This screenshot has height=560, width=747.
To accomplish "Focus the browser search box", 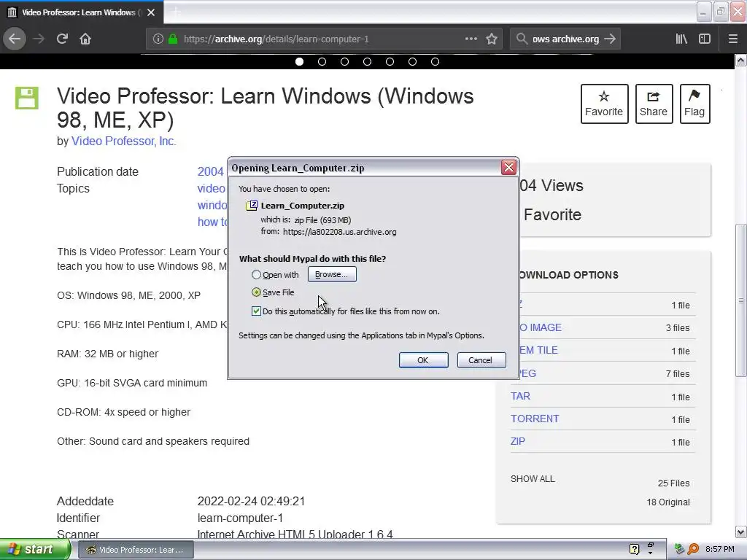I will coord(565,39).
